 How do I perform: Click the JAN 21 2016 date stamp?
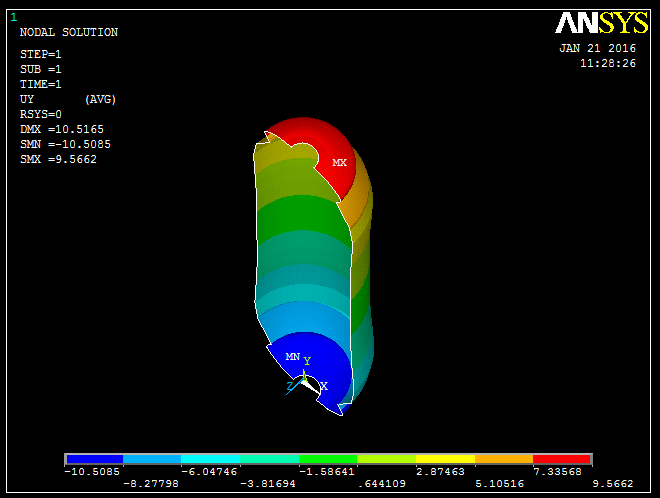pos(597,48)
